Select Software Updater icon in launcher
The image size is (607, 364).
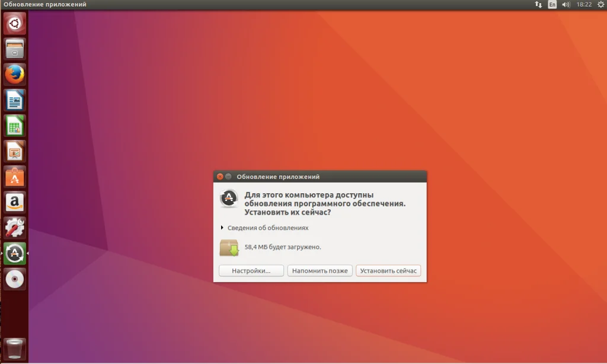tap(15, 253)
